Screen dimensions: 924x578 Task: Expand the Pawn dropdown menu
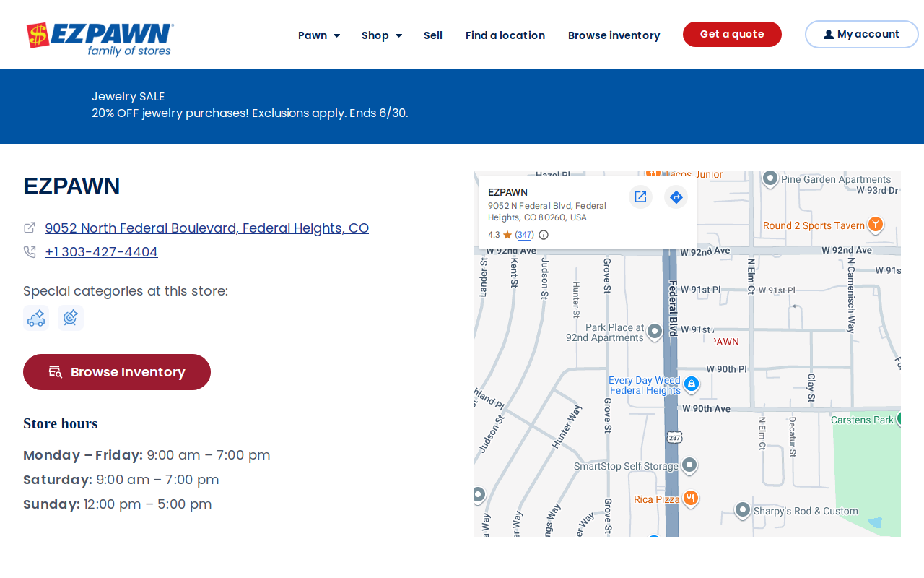(319, 35)
